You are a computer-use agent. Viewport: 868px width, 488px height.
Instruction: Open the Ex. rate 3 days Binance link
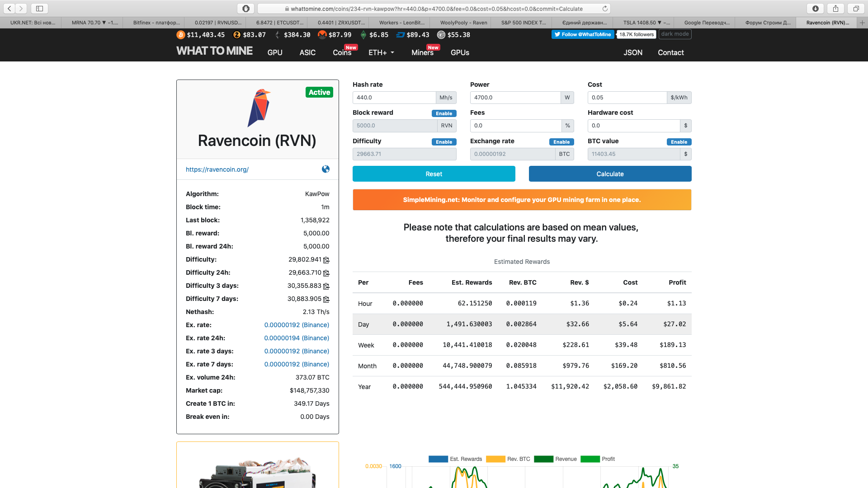click(x=297, y=351)
